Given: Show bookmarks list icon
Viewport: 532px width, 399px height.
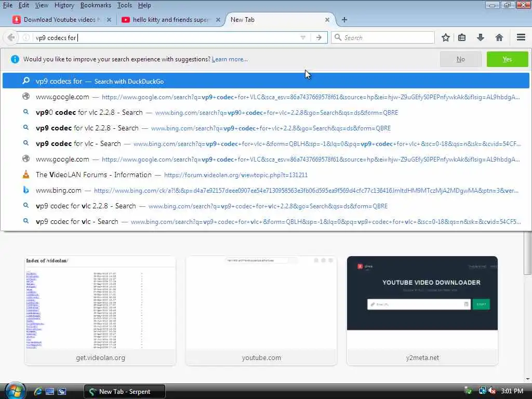Looking at the screenshot, I should tap(462, 37).
